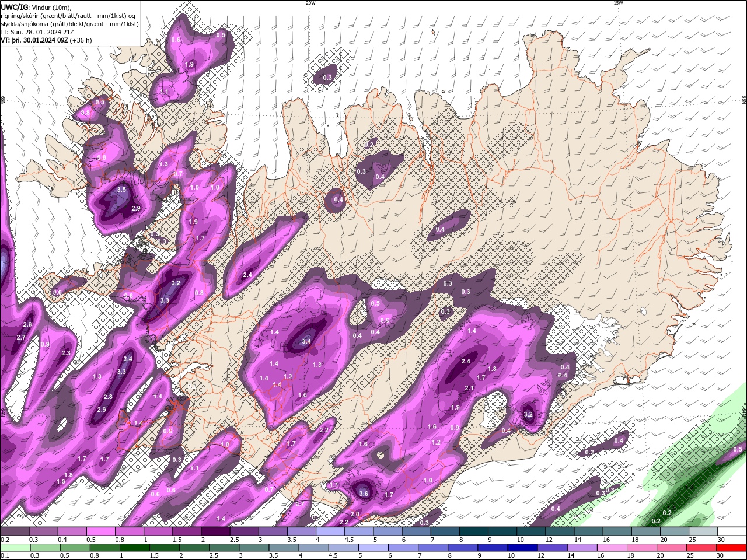Click the darkest purple snow legend swatch starting at 2
Image resolution: width=747 pixels, height=560 pixels.
[x=216, y=531]
